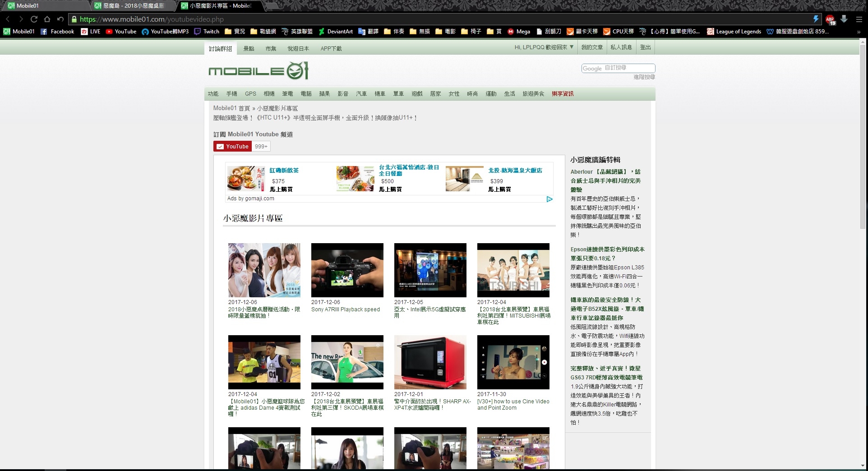Click the green padlock in address bar

point(74,19)
